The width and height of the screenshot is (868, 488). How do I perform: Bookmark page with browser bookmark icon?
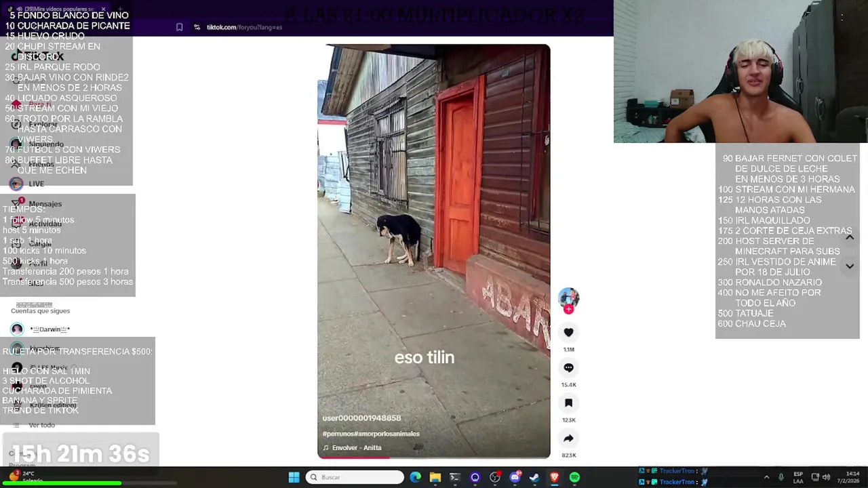(179, 27)
